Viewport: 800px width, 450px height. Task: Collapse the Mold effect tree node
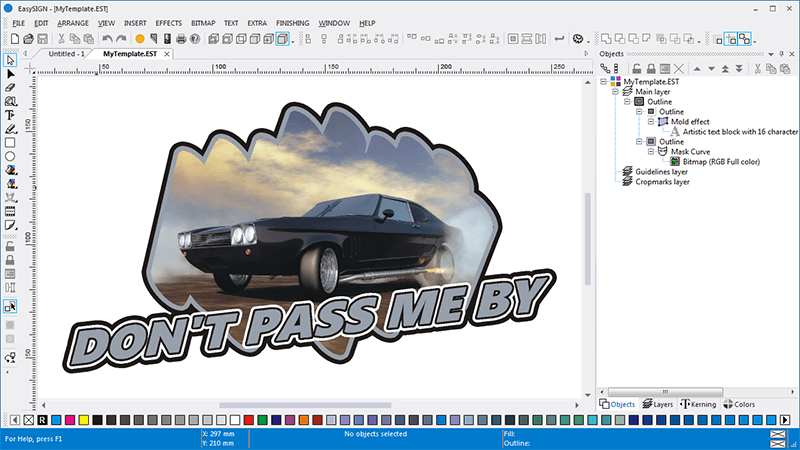pos(649,121)
